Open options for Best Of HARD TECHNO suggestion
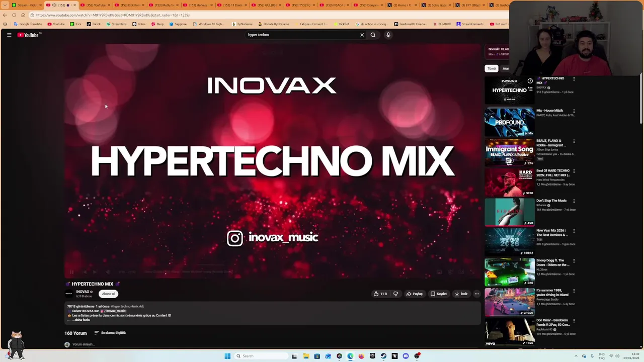 pos(574,171)
